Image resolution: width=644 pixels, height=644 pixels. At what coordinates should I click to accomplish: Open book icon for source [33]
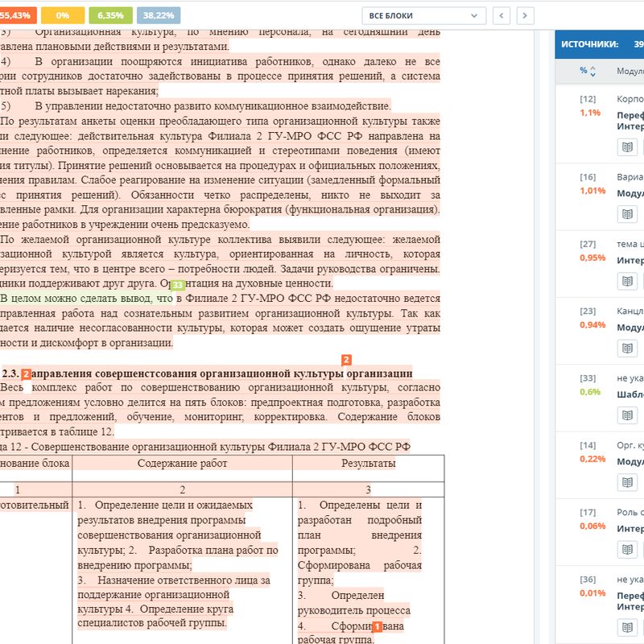click(628, 415)
